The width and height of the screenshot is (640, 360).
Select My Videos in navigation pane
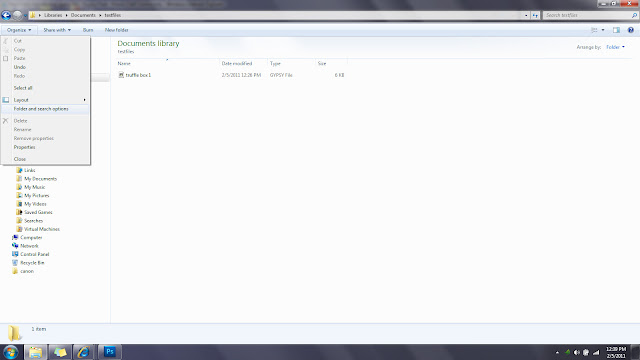pyautogui.click(x=35, y=204)
